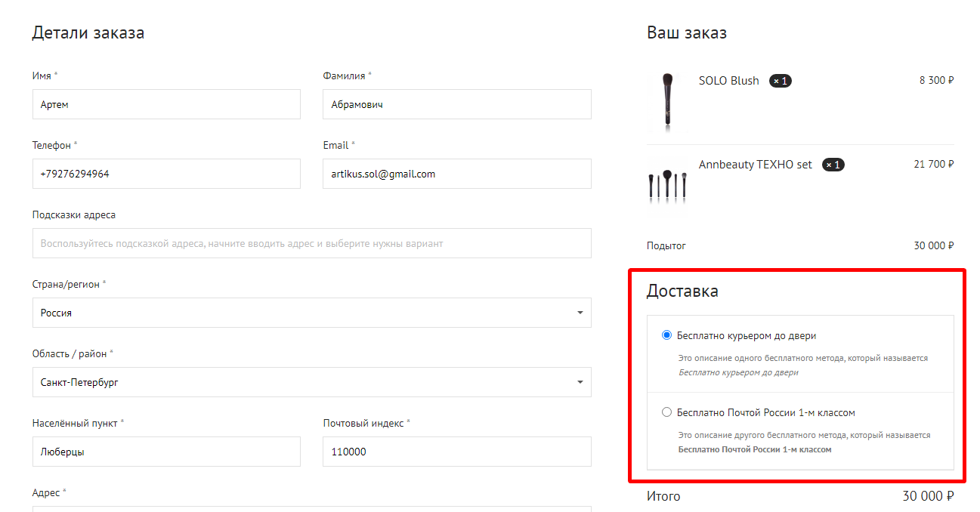Image resolution: width=980 pixels, height=512 pixels.
Task: Click the Annbeauty ТЕХНО set product name
Action: [x=756, y=165]
